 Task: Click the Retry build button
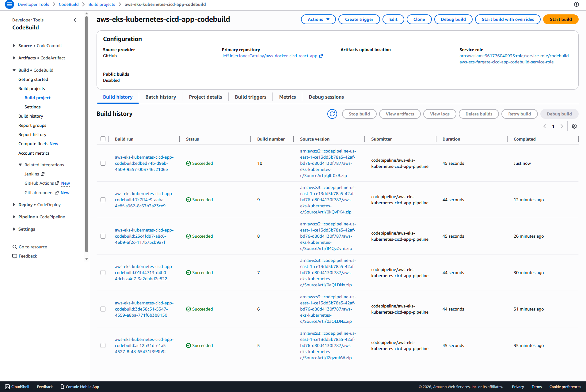pyautogui.click(x=519, y=114)
